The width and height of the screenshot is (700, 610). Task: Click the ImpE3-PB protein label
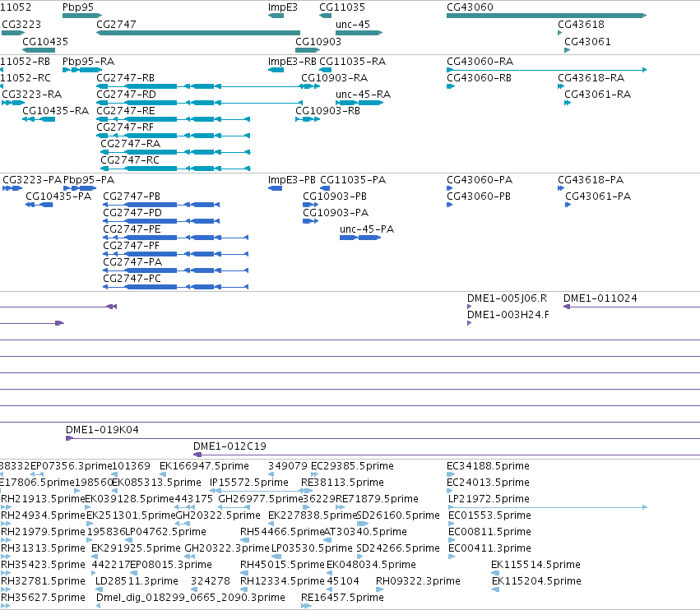(x=291, y=180)
